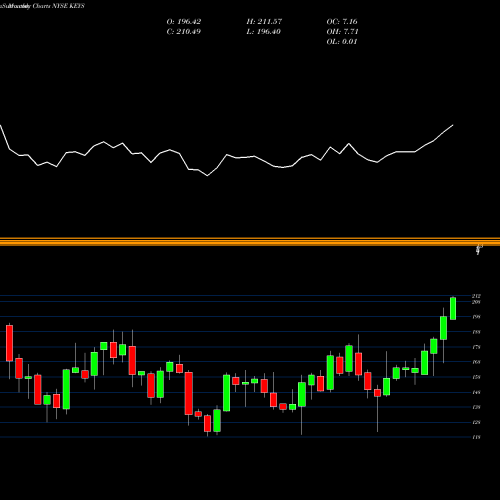Select the low value L: 196.40

[264, 32]
